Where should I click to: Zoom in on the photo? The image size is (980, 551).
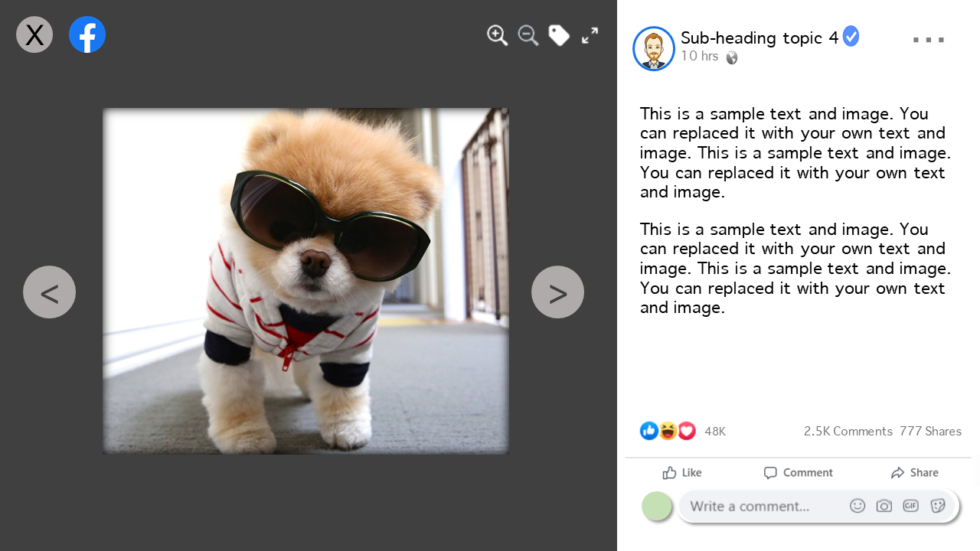(x=498, y=35)
